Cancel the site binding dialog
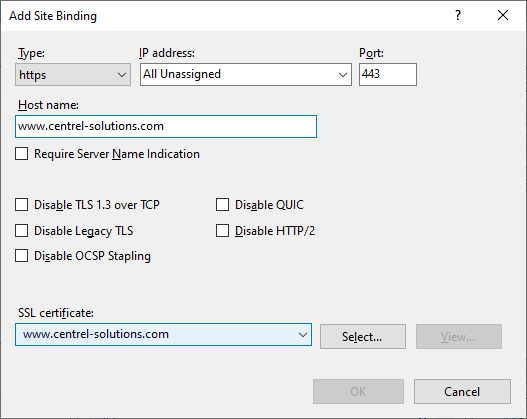The image size is (527, 419). (462, 391)
